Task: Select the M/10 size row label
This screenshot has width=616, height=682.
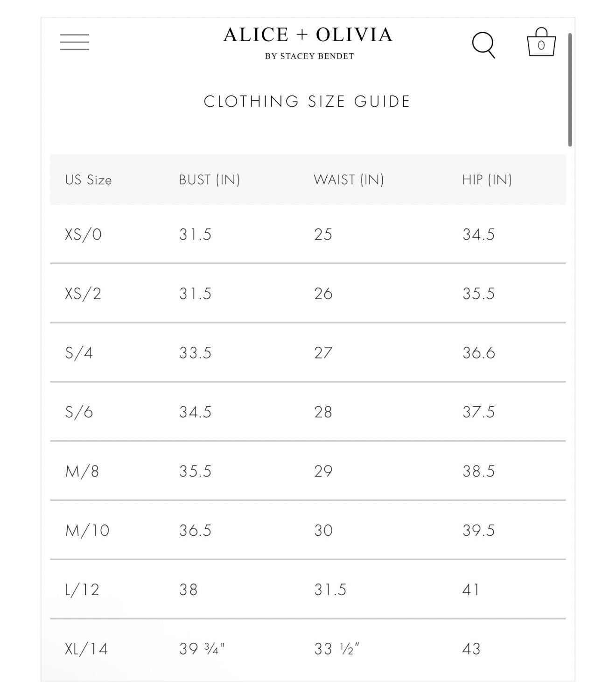Action: [x=87, y=531]
